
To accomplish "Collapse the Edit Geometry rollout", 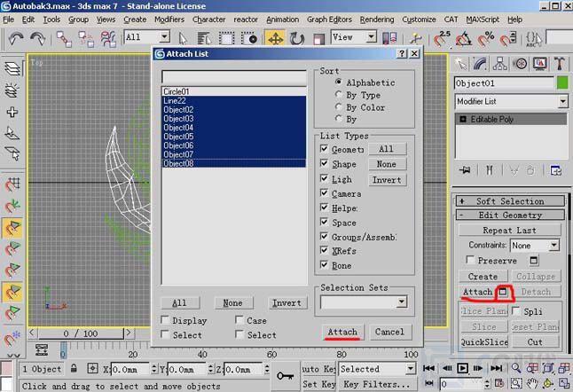I will pos(510,216).
